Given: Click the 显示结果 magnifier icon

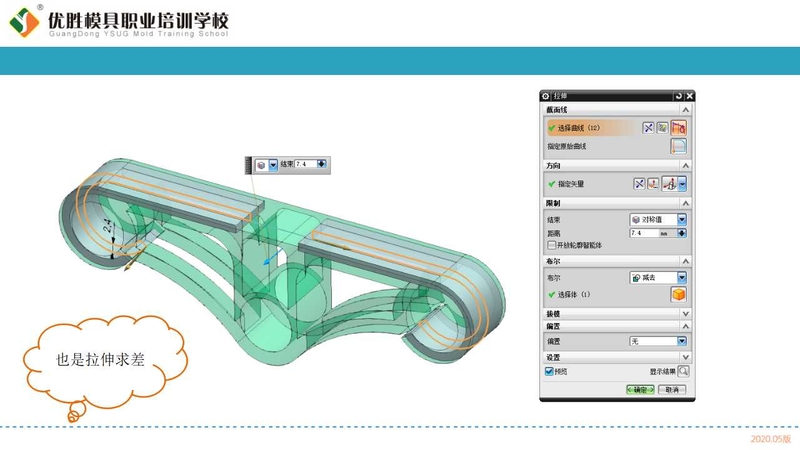Looking at the screenshot, I should [684, 371].
